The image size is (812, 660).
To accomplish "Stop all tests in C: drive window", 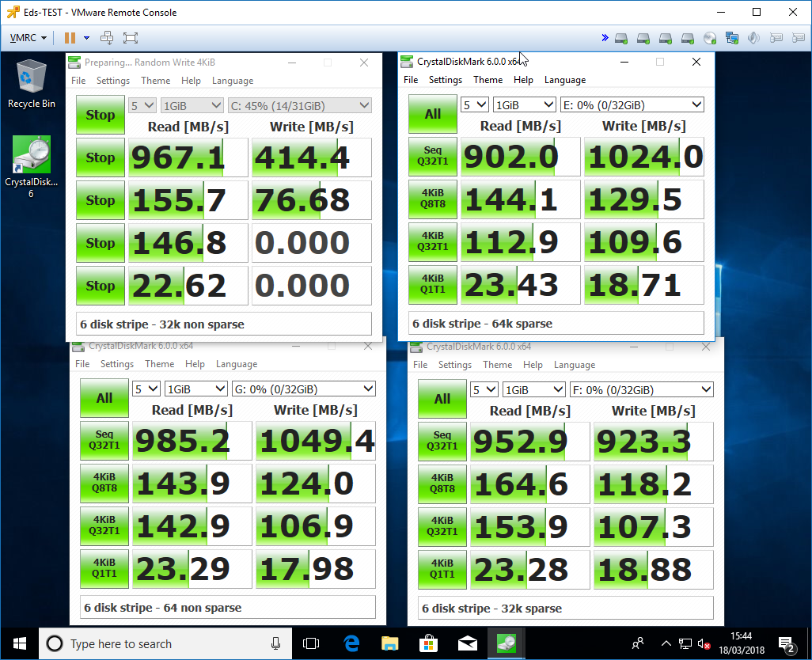I will point(101,115).
